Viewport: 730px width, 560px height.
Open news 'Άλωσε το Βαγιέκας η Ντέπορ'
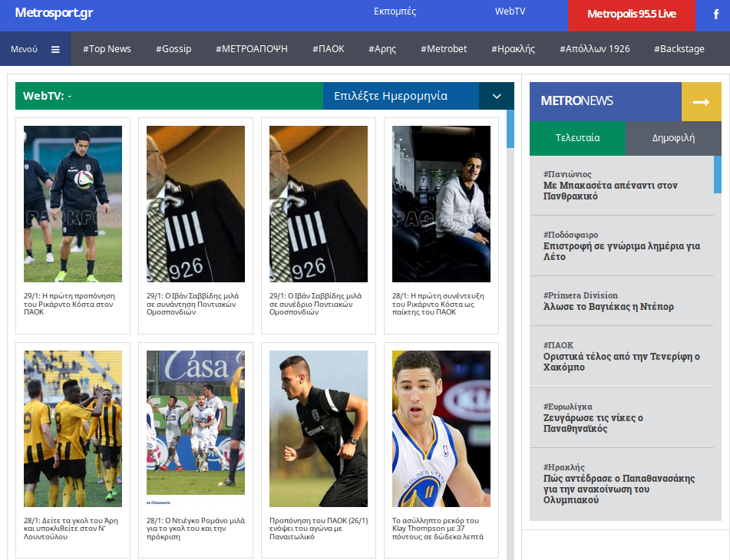609,307
